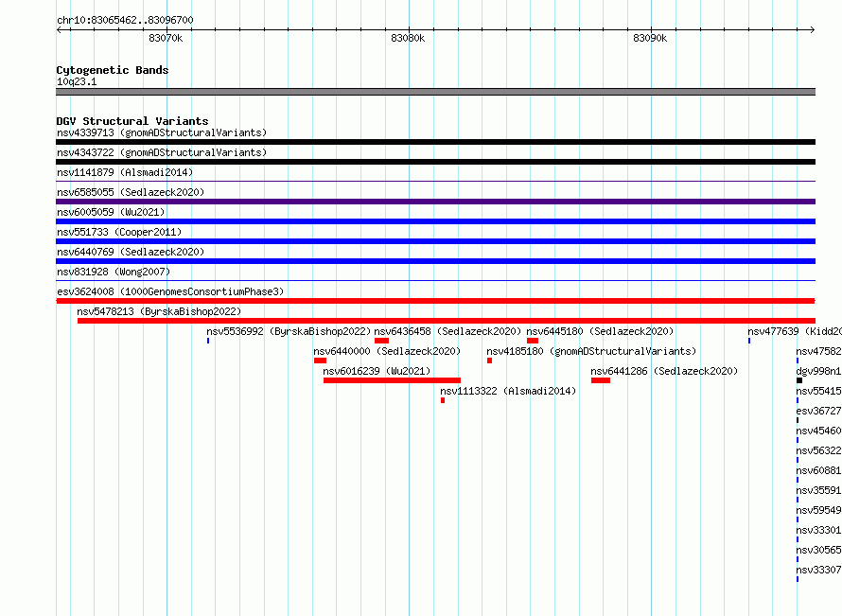Click the dgv998n1 variant label

[x=818, y=371]
